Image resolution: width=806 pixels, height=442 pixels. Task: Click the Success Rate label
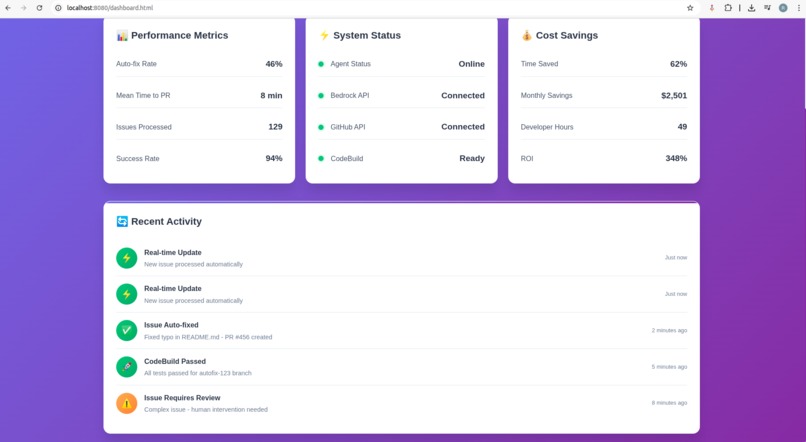click(x=138, y=159)
